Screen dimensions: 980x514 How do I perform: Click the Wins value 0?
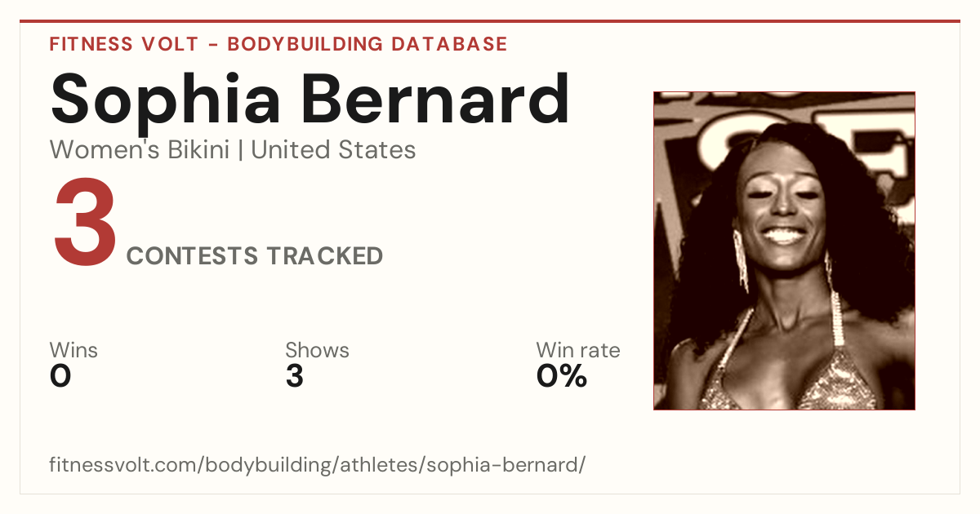point(60,376)
